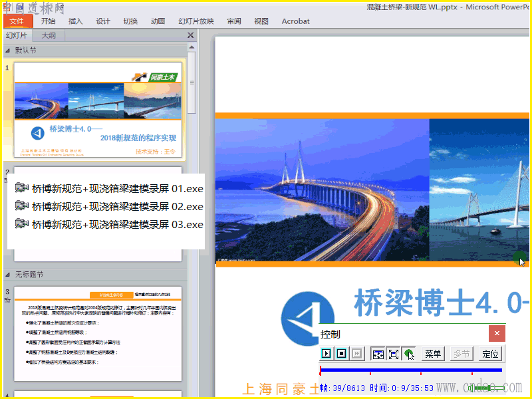Click the play button in 控制 panel

pos(327,354)
